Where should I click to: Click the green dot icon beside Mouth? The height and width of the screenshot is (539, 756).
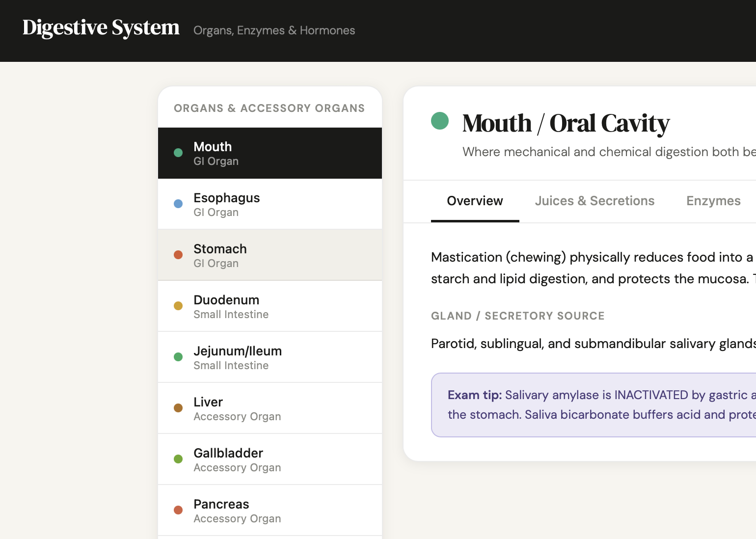(178, 153)
